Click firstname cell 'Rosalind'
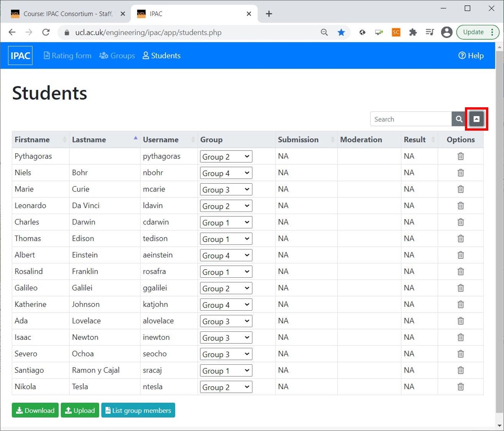The height and width of the screenshot is (431, 504). (x=29, y=272)
